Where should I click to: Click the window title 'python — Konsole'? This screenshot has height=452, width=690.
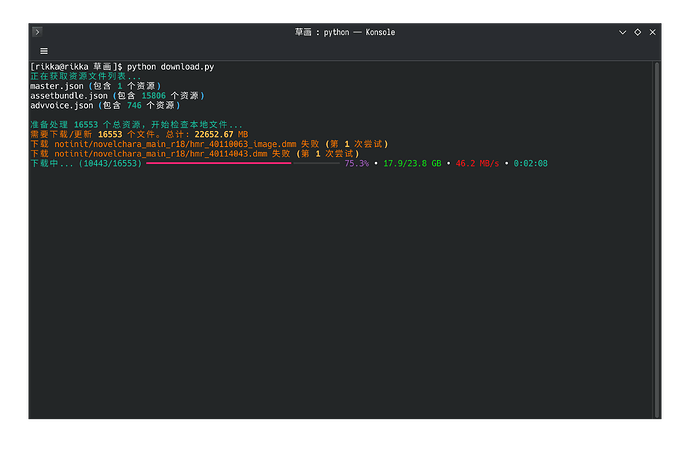360,32
